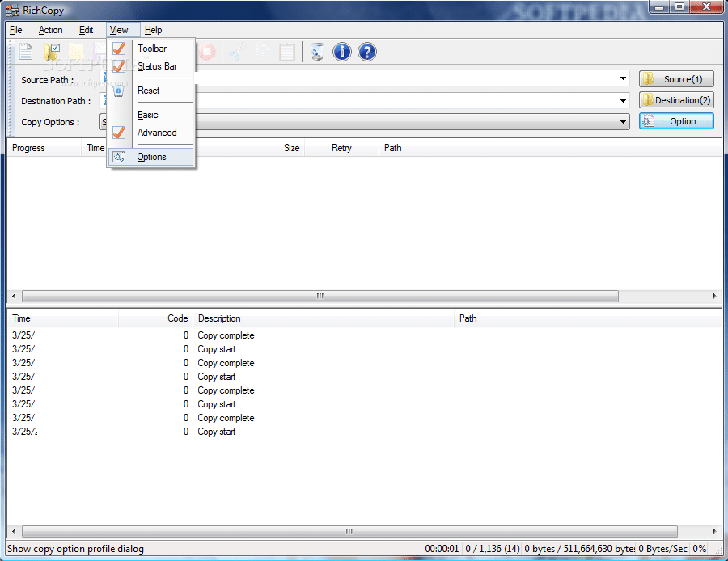Click the '0 bytes / 511,664,630' status bar entry

[579, 549]
